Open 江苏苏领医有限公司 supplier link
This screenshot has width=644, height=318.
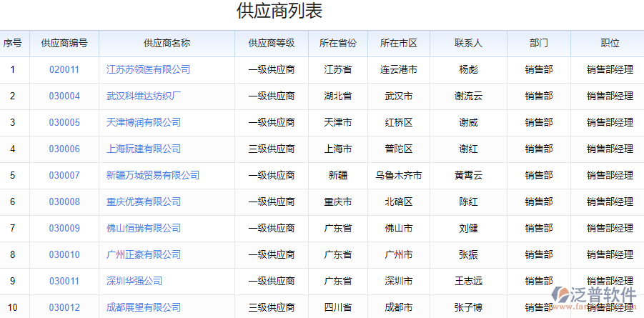[x=148, y=70]
